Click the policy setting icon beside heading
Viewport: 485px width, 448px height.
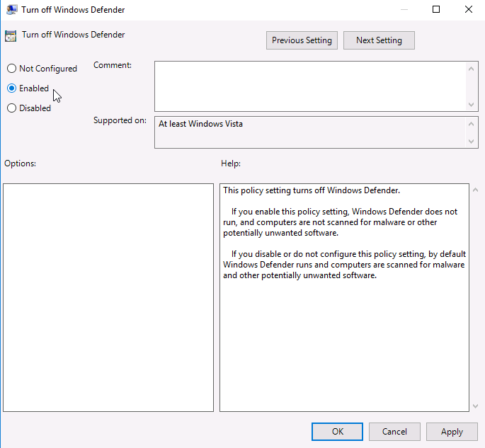[11, 36]
